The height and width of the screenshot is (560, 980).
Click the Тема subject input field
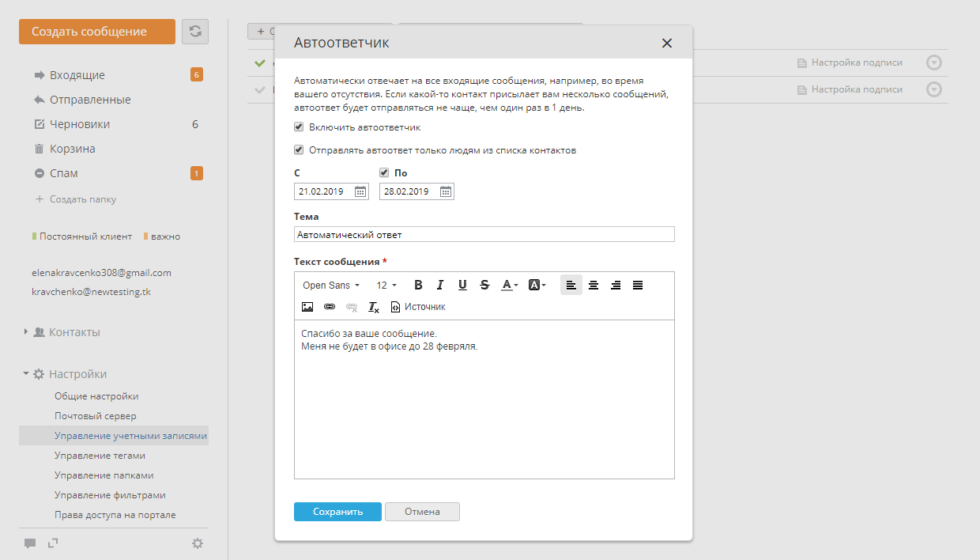484,234
